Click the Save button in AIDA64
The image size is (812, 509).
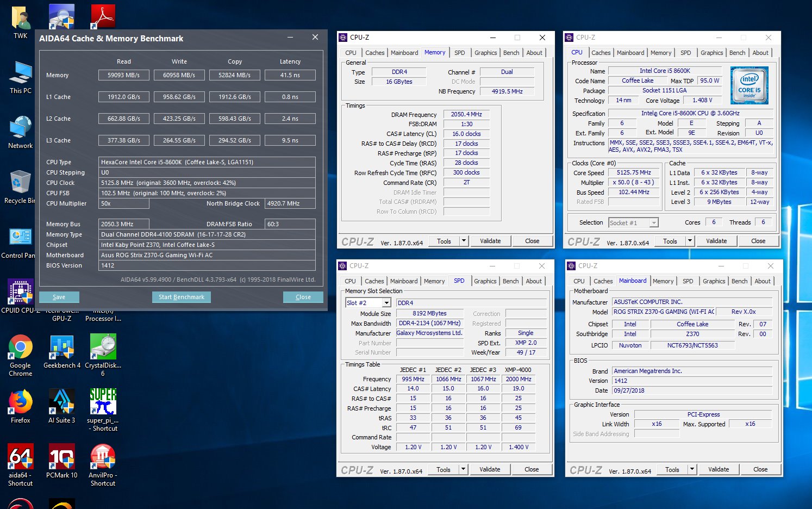point(59,297)
